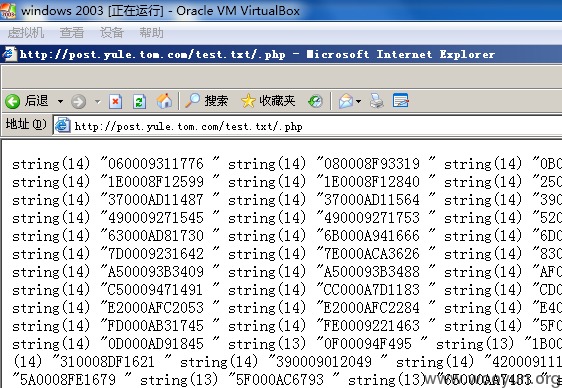Click the text "5A0008FE1679"
Image resolution: width=562 pixels, height=388 pixels.
pos(68,380)
